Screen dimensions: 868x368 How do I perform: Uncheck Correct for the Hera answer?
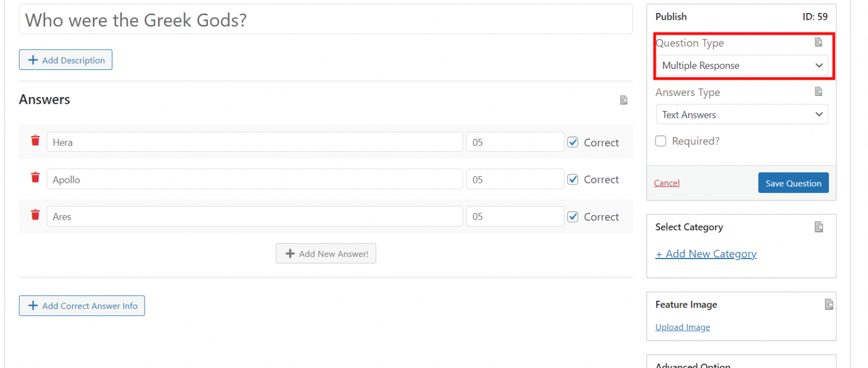(x=573, y=142)
